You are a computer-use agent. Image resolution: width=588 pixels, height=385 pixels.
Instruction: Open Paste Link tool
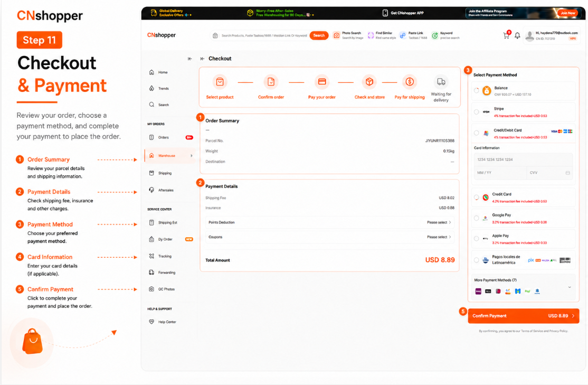413,35
